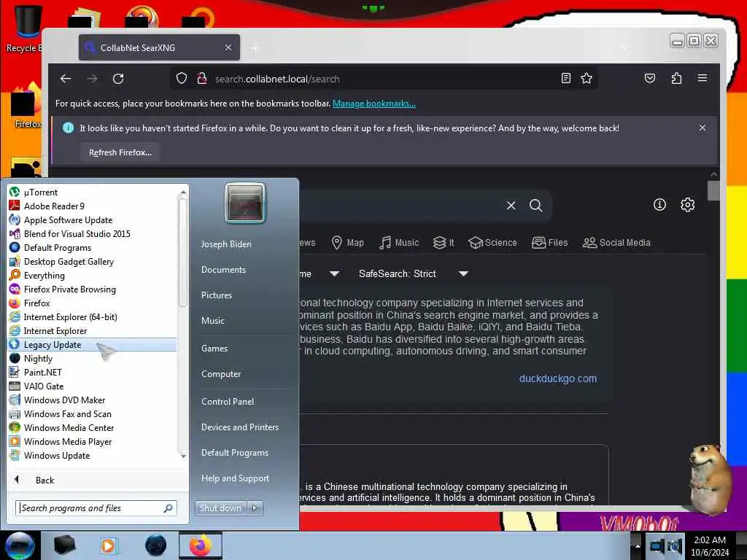Switch to Files search category
747x560 pixels.
point(550,242)
